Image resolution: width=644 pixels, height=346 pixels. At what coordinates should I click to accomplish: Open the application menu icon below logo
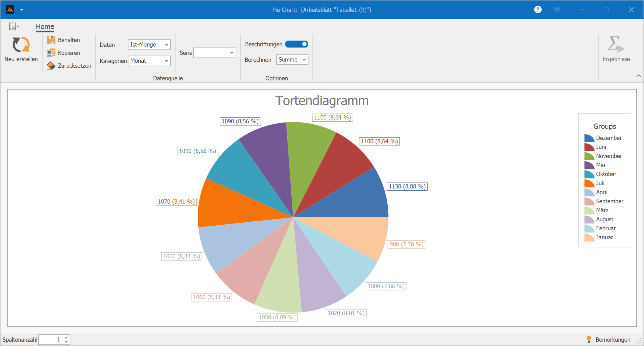pyautogui.click(x=14, y=26)
